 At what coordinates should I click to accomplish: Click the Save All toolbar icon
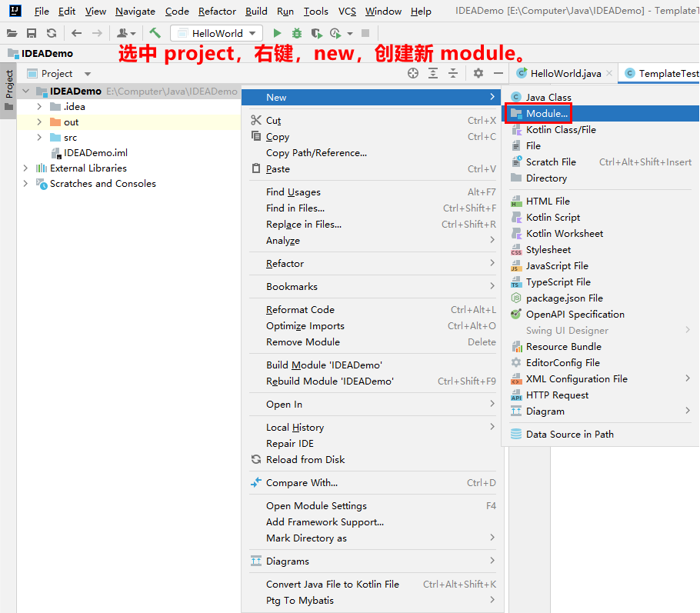point(32,34)
